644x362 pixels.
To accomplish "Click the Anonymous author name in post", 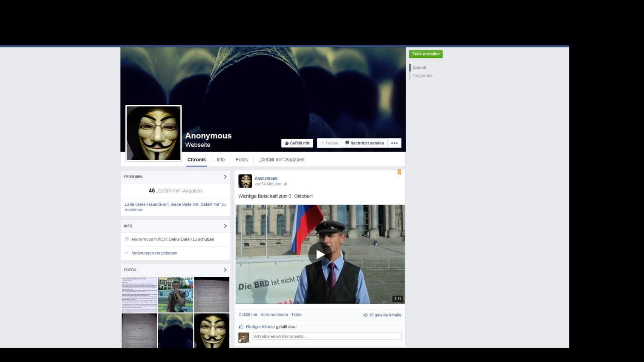I will coord(266,178).
